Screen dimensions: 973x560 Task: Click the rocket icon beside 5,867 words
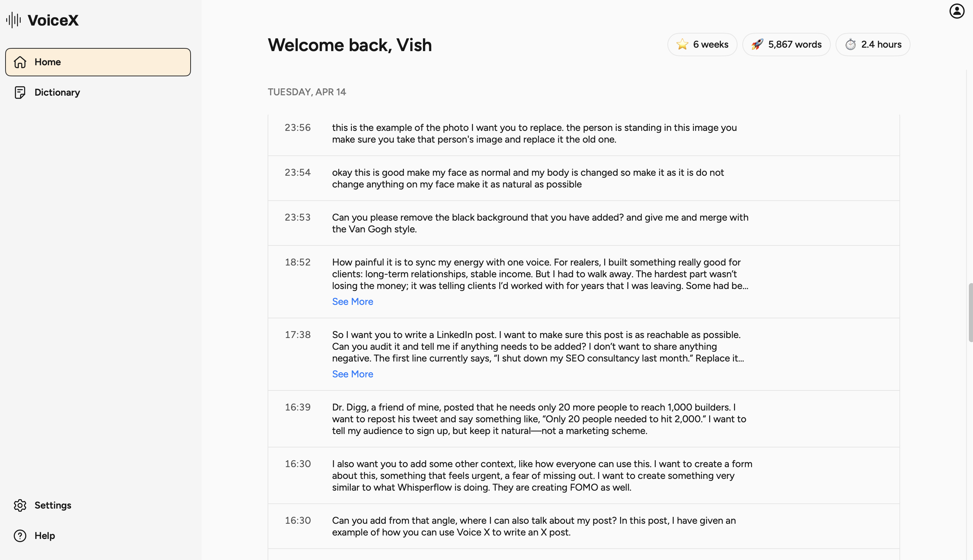[757, 45]
